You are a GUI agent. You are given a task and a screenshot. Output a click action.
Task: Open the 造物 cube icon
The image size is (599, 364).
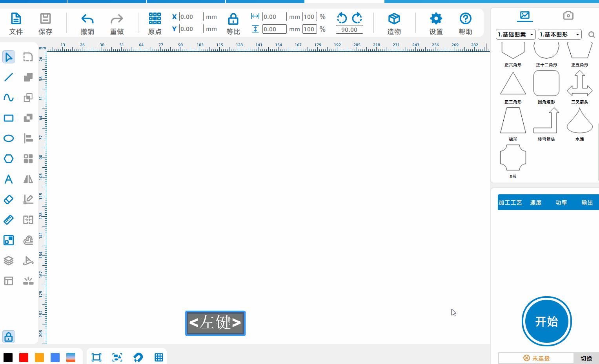click(394, 18)
